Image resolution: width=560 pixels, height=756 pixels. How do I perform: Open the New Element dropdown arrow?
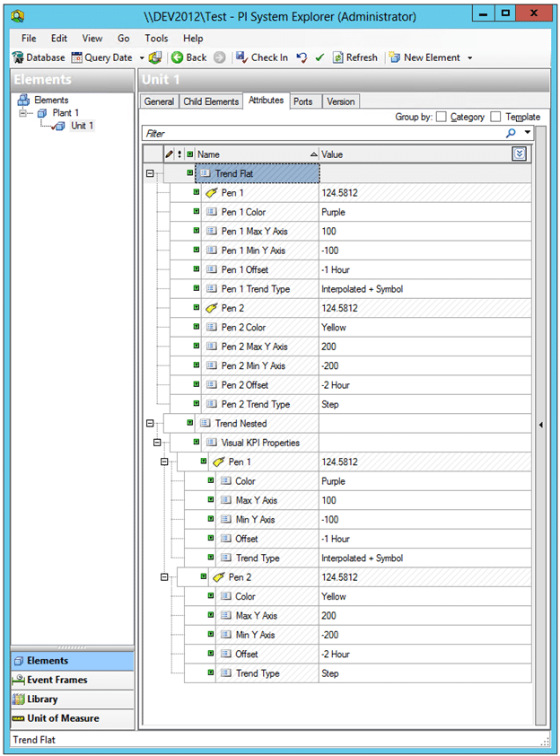469,57
